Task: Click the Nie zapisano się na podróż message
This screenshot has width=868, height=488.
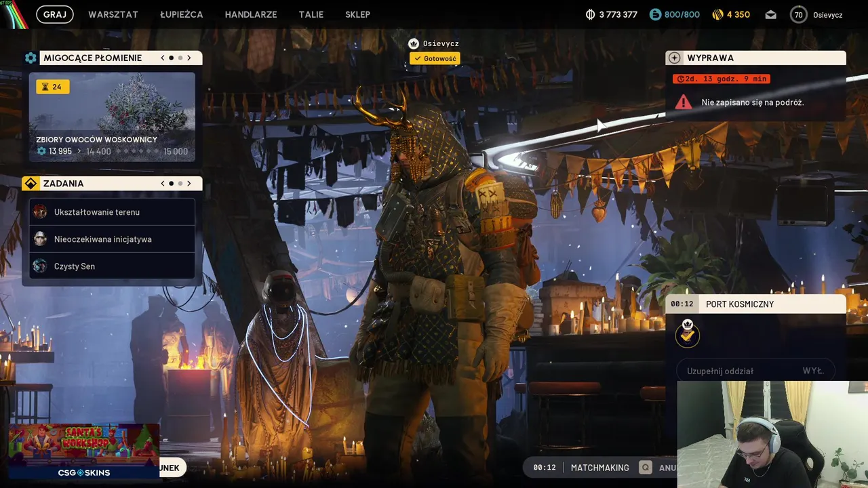Action: coord(753,102)
